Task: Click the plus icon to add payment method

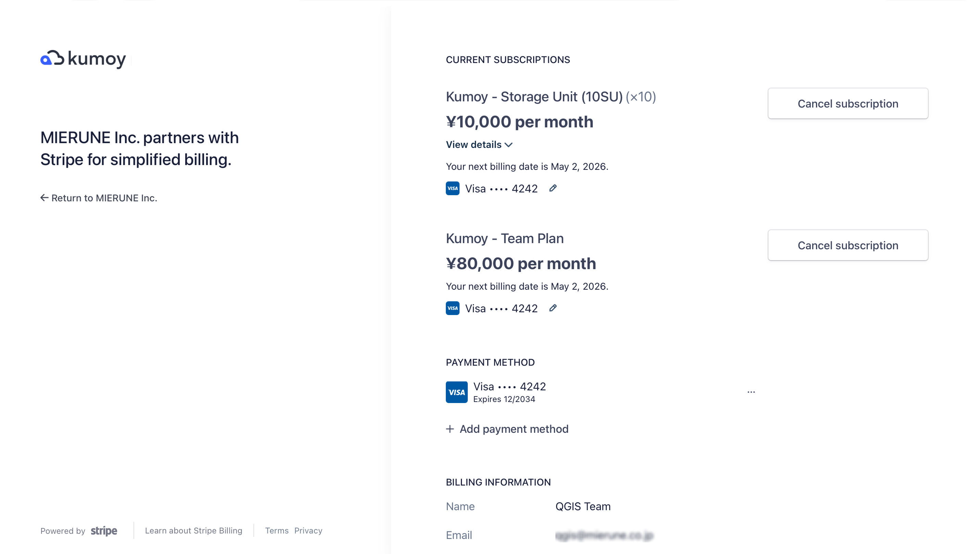Action: pyautogui.click(x=450, y=429)
